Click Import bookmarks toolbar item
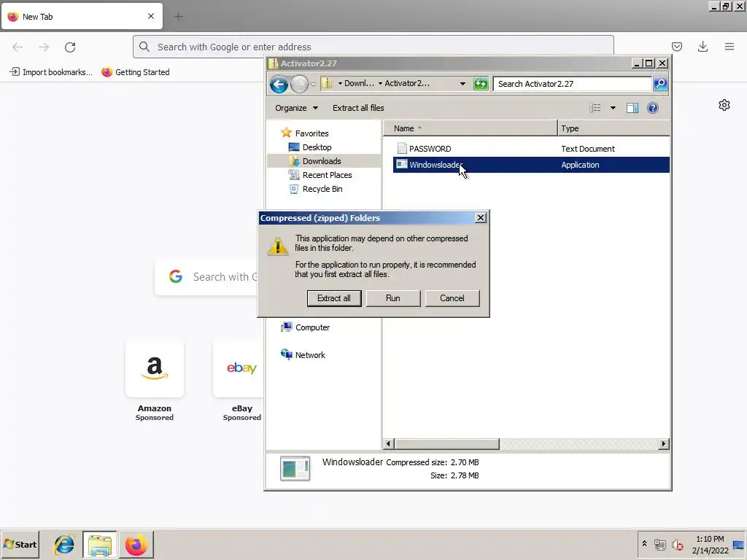This screenshot has height=560, width=747. [x=51, y=72]
